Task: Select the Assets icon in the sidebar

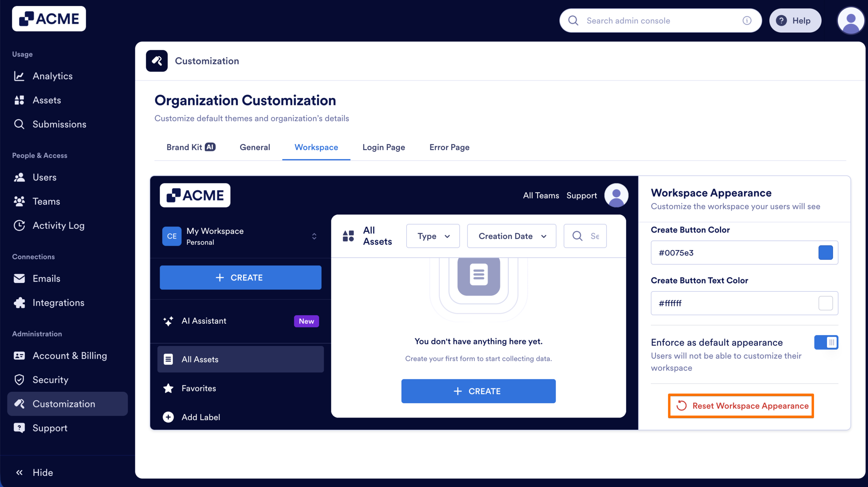Action: coord(19,100)
